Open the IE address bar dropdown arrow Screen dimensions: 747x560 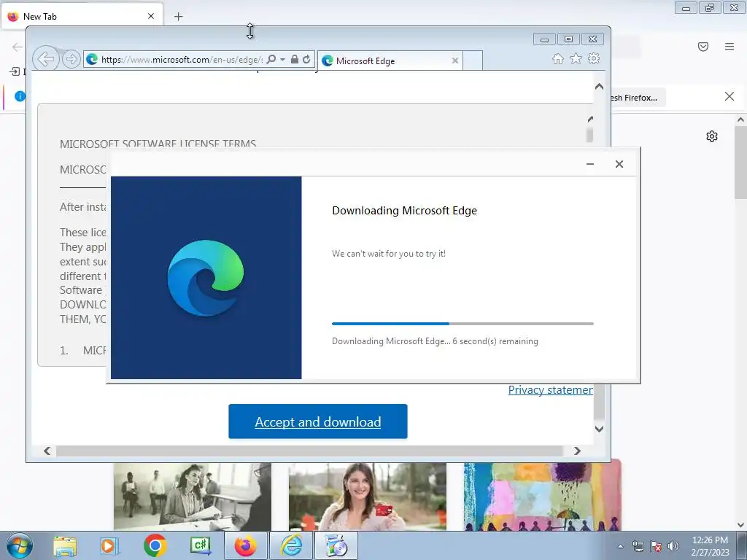click(282, 60)
